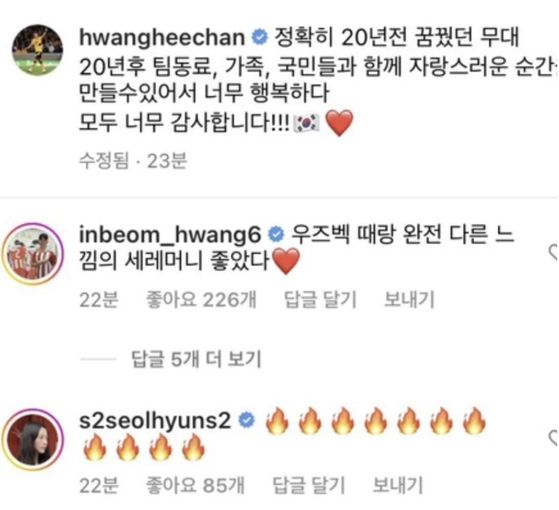Click the red heart emoji in the caption
Viewport: 559px width, 510px height.
pos(339,123)
